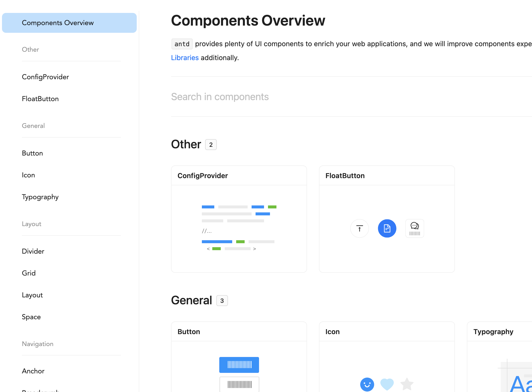Click the Layout group label in sidebar

32,224
